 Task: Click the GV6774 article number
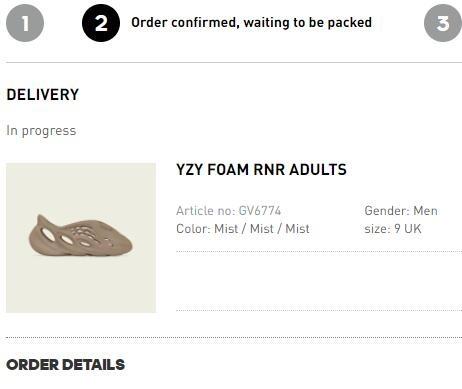(260, 211)
